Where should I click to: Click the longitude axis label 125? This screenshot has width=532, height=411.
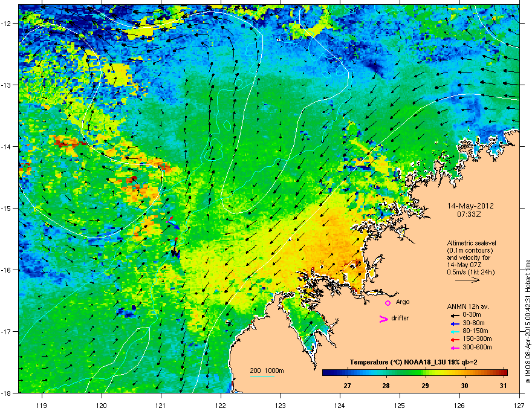(x=400, y=405)
